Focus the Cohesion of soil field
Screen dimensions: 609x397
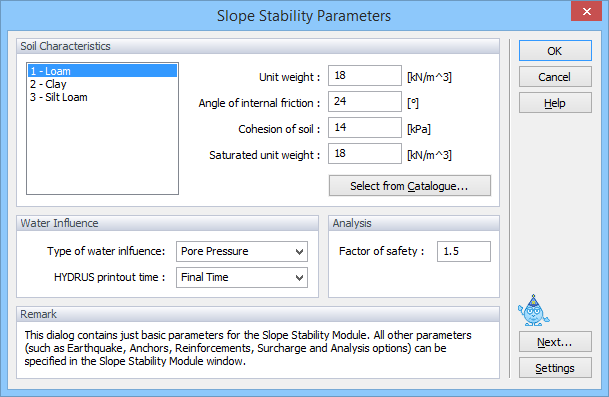point(365,127)
